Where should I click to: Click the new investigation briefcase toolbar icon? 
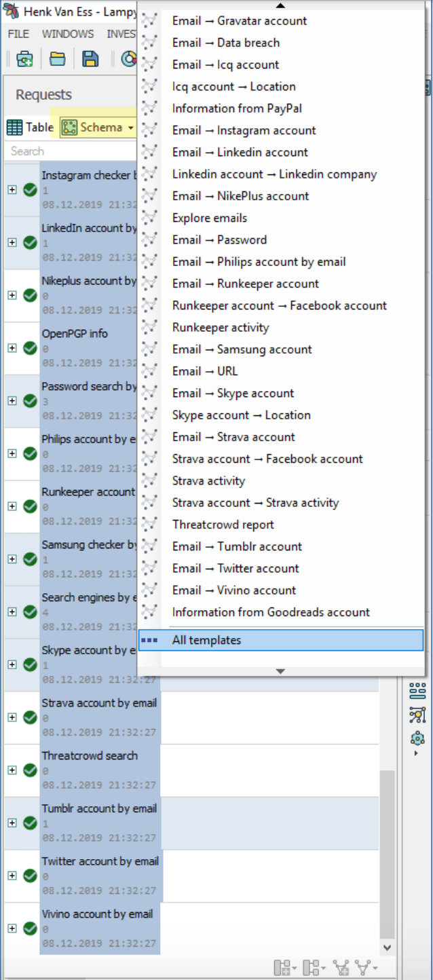coord(25,59)
